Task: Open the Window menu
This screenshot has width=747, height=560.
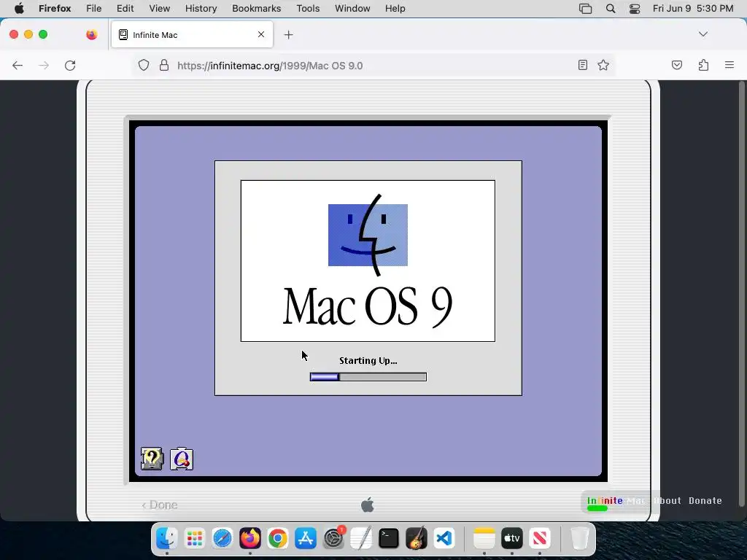Action: point(352,9)
